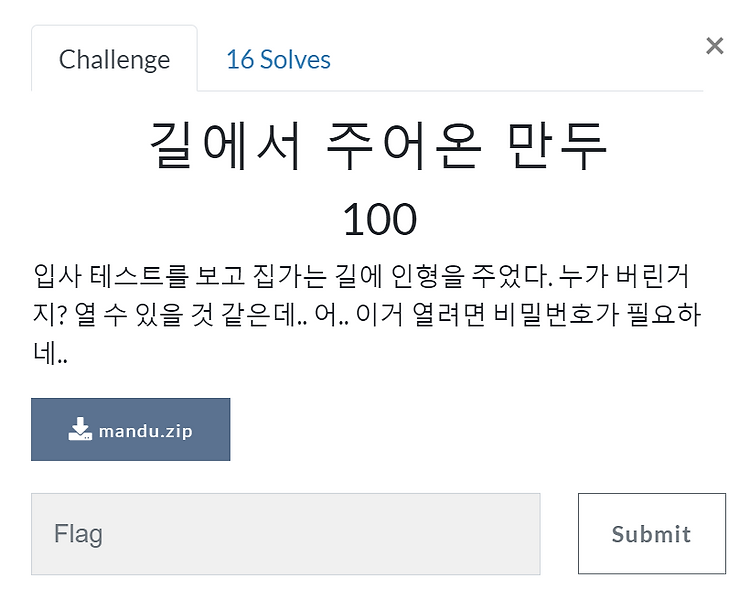Select the Challenge tab
750x610 pixels.
114,59
